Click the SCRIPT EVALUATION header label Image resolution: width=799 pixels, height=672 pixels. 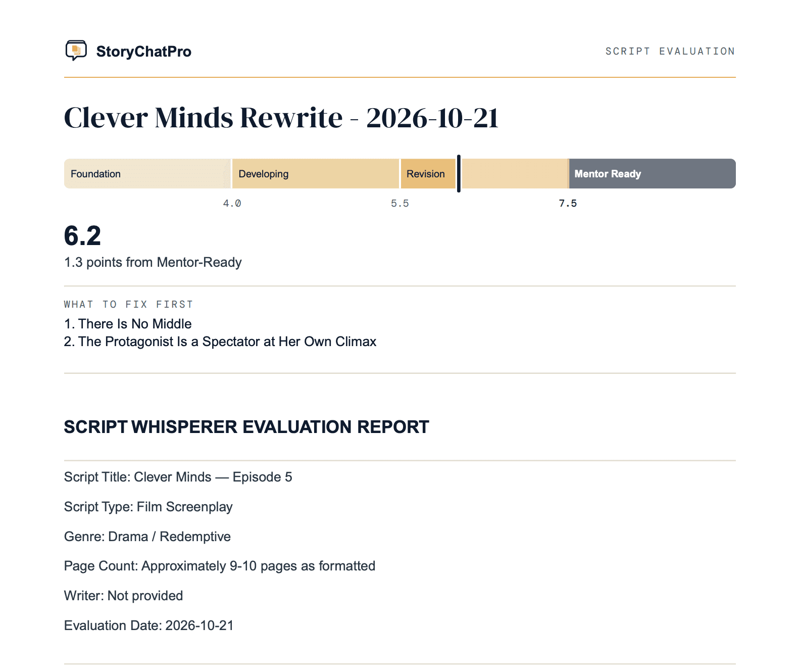pyautogui.click(x=670, y=51)
